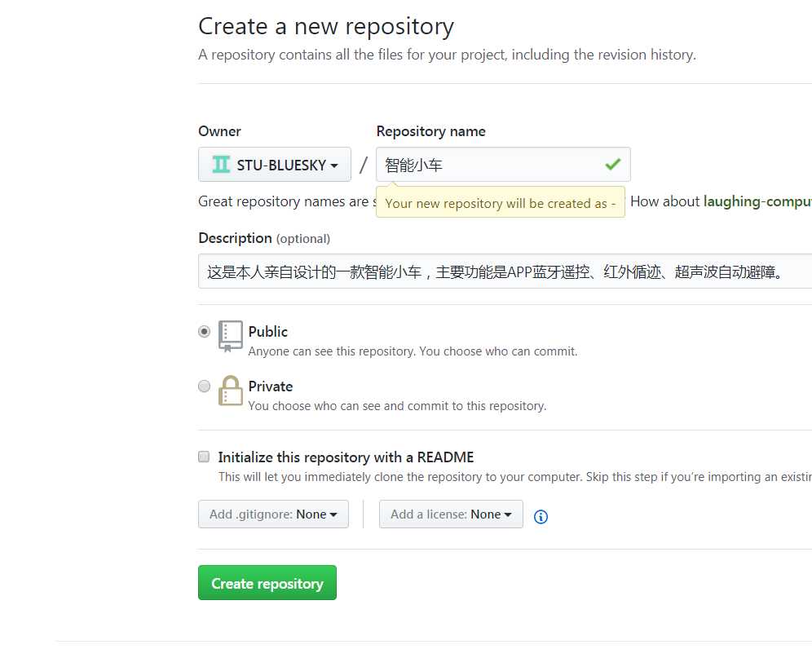Click into the Description text field

point(505,271)
